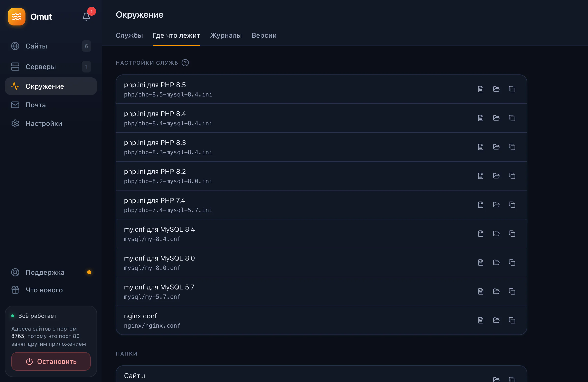Open file for php.ini PHP 8.2

[x=480, y=176]
